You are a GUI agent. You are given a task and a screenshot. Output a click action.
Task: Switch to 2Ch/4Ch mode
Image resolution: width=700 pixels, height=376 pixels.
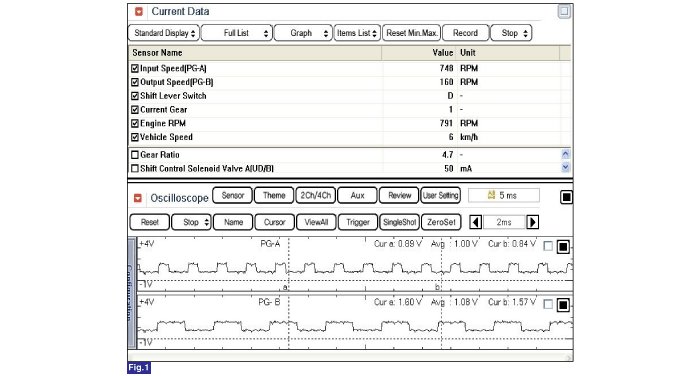(316, 195)
